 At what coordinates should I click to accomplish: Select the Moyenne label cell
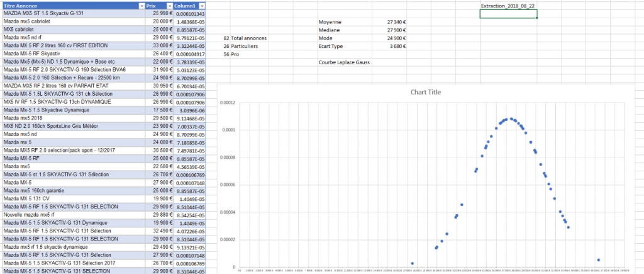coord(347,22)
